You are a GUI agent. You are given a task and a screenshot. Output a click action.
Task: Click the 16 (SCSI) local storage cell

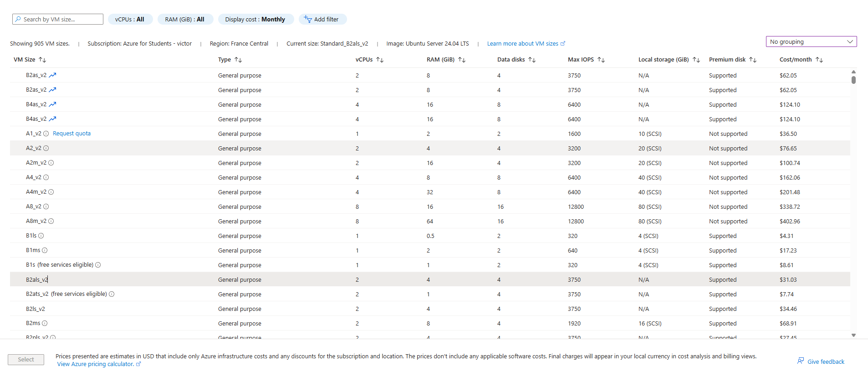click(x=650, y=323)
